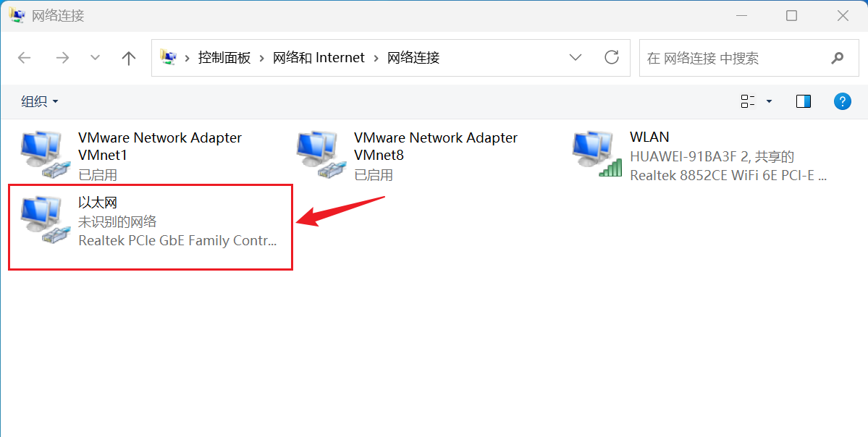The image size is (868, 437).
Task: Open the blue Help question icon
Action: [843, 101]
